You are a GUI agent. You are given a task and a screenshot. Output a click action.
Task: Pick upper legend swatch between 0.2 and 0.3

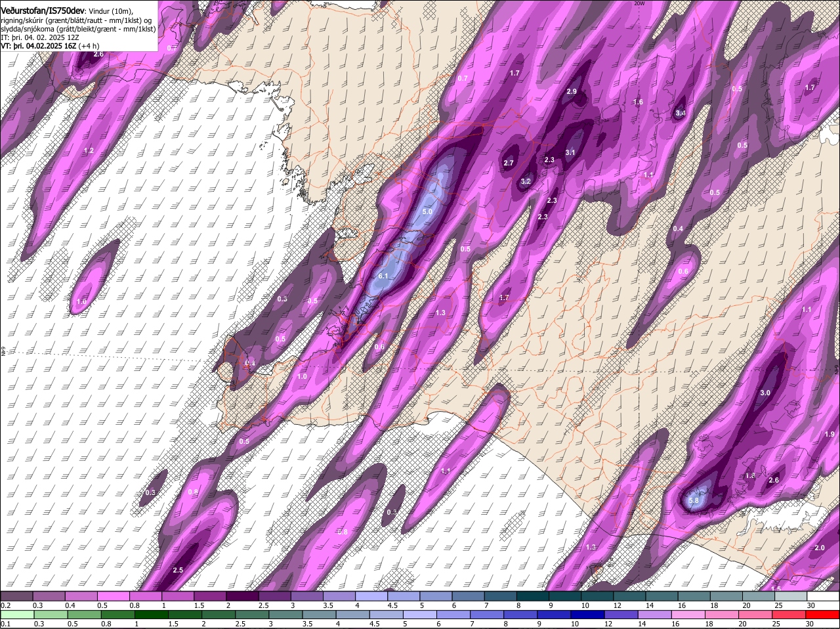click(16, 596)
